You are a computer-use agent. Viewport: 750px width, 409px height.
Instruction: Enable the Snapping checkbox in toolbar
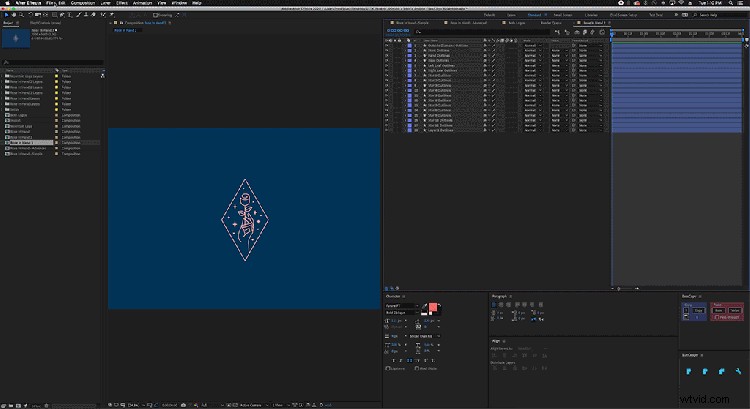(x=155, y=15)
